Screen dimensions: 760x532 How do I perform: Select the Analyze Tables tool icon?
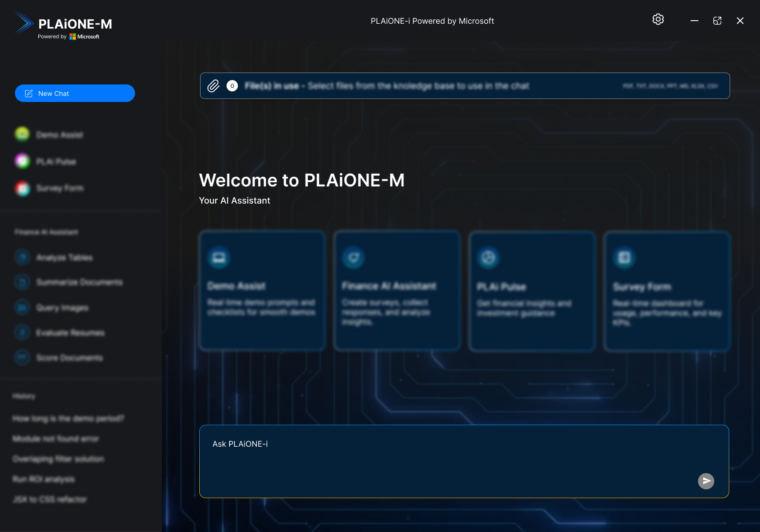(x=22, y=257)
